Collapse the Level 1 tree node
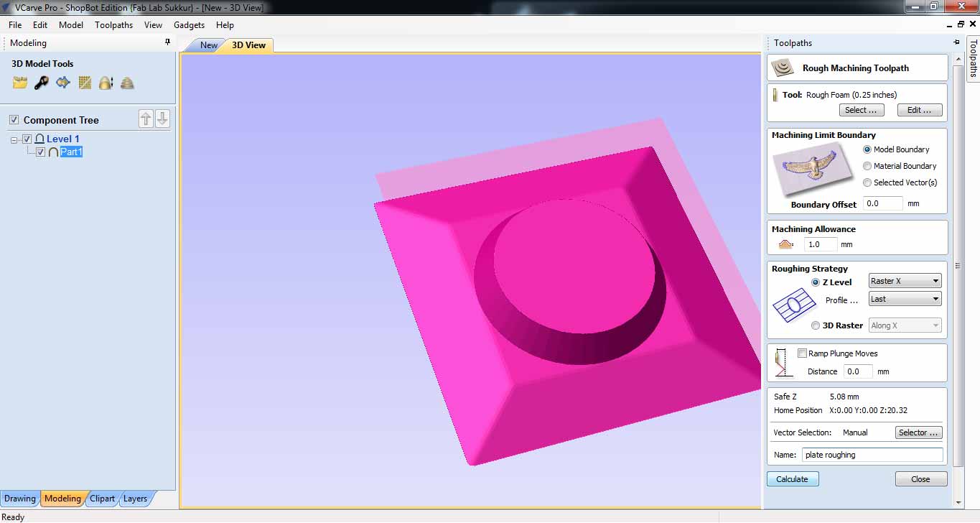This screenshot has height=523, width=980. [x=14, y=139]
